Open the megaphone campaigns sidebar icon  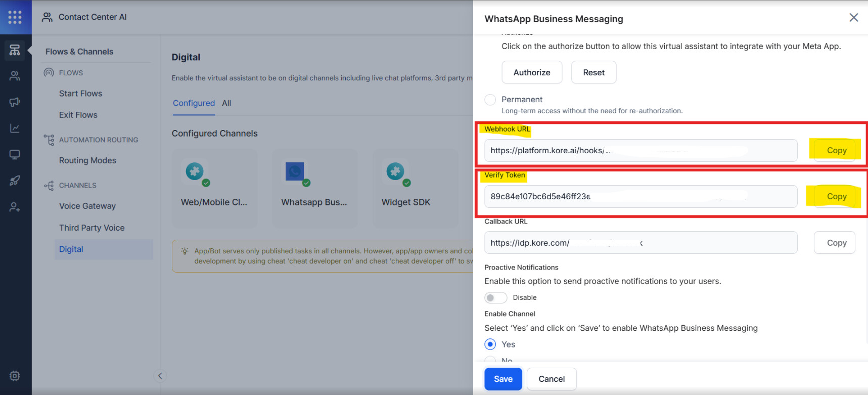[15, 102]
